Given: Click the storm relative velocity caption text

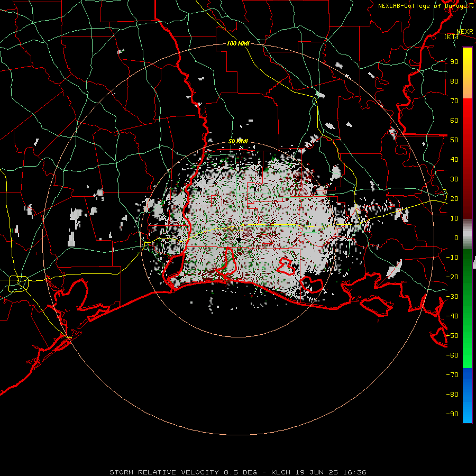Looking at the screenshot, I should click(238, 472).
